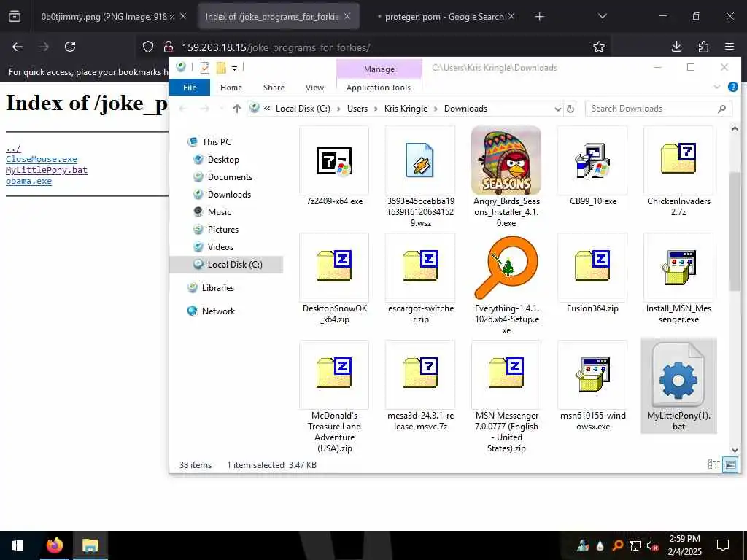Viewport: 747px width, 560px height.
Task: Open the File ribbon tab
Action: (x=190, y=87)
